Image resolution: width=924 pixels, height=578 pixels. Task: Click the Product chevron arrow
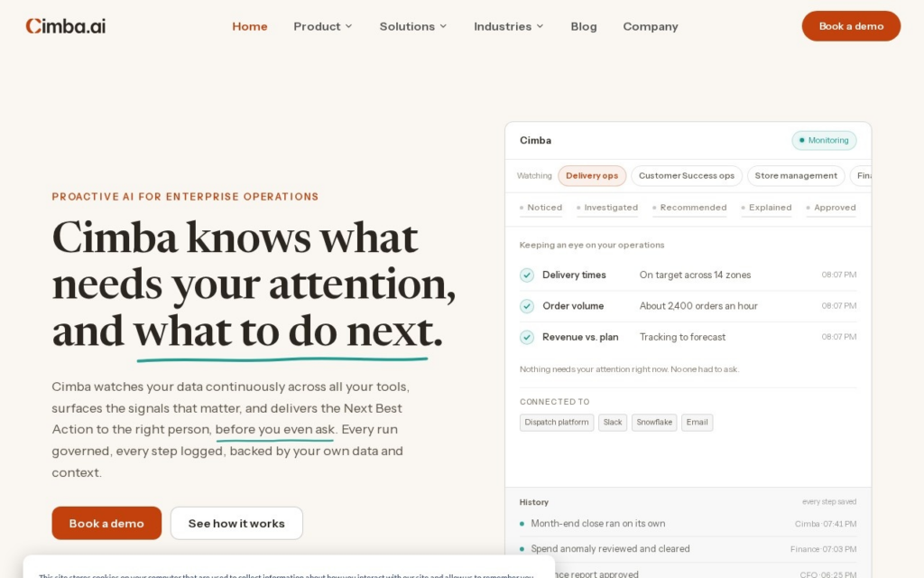click(349, 26)
